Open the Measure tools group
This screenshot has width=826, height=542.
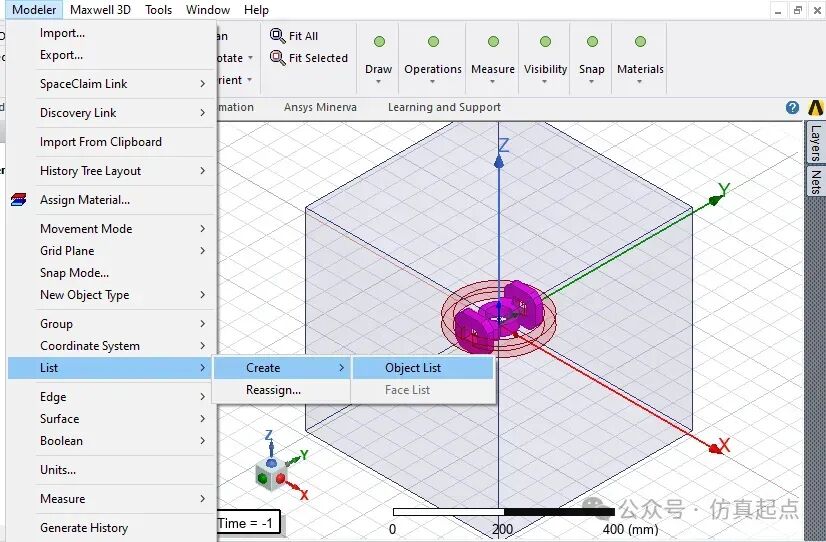tap(492, 58)
